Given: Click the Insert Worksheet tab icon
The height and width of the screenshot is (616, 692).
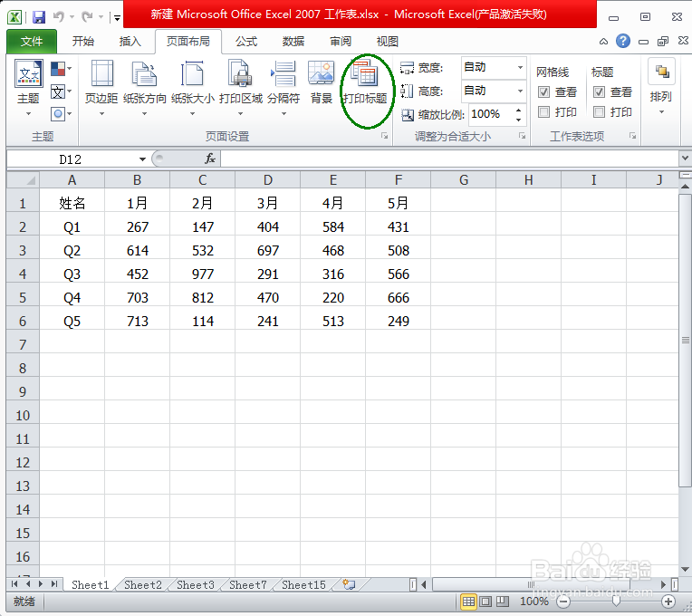Looking at the screenshot, I should pyautogui.click(x=349, y=584).
